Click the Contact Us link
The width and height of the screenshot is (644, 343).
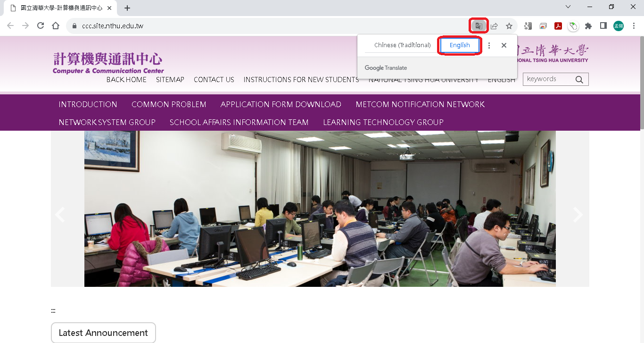[214, 80]
